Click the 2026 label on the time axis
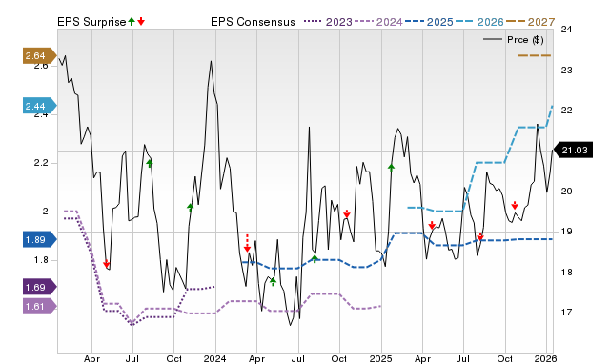The height and width of the screenshot is (364, 610). [546, 358]
